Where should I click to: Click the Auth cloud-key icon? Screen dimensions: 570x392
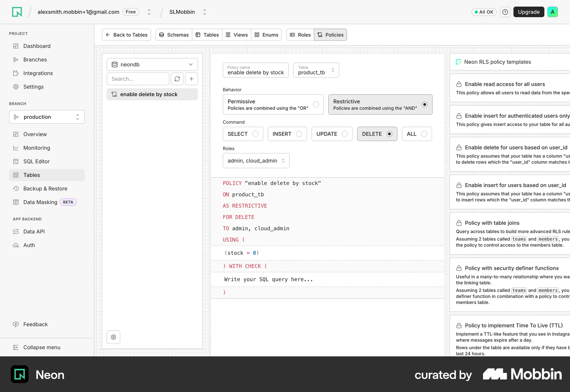pyautogui.click(x=16, y=245)
